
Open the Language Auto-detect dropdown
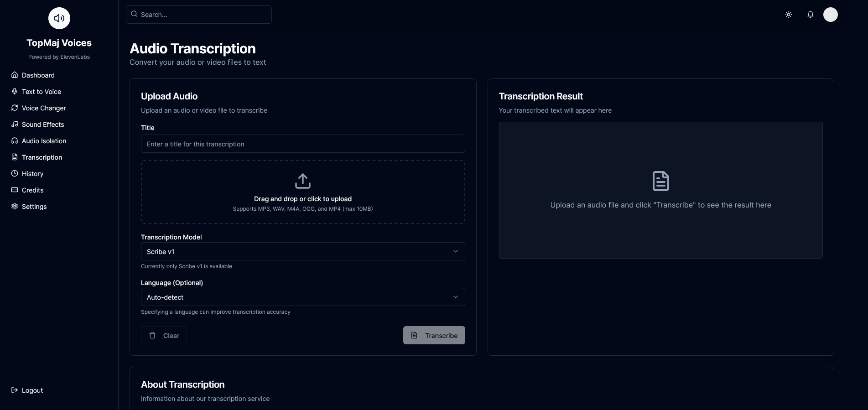(x=303, y=297)
